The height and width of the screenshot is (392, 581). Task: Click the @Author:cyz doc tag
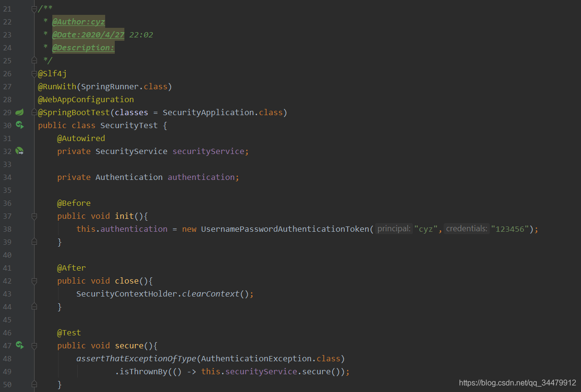(x=79, y=22)
